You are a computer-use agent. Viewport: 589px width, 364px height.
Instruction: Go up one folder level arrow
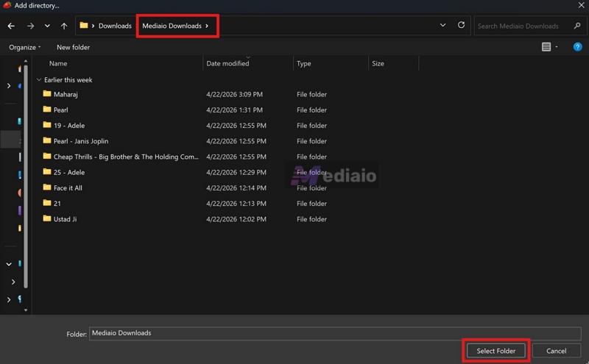(64, 26)
